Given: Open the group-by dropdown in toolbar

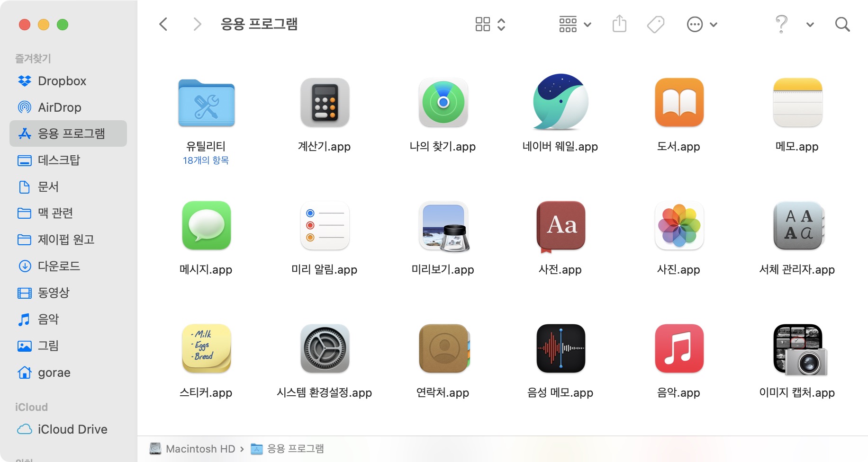Looking at the screenshot, I should tap(575, 24).
